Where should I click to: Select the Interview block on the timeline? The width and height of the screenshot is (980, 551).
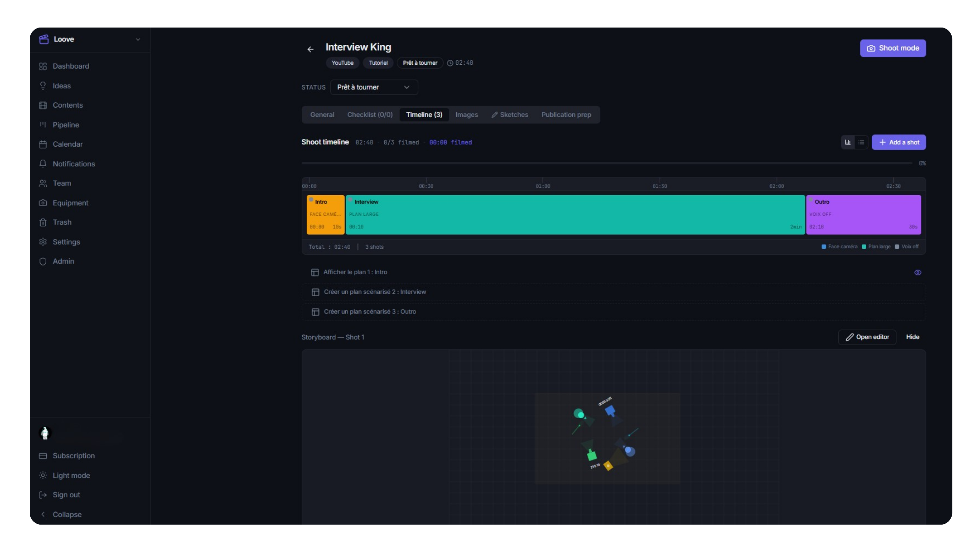[x=574, y=214]
